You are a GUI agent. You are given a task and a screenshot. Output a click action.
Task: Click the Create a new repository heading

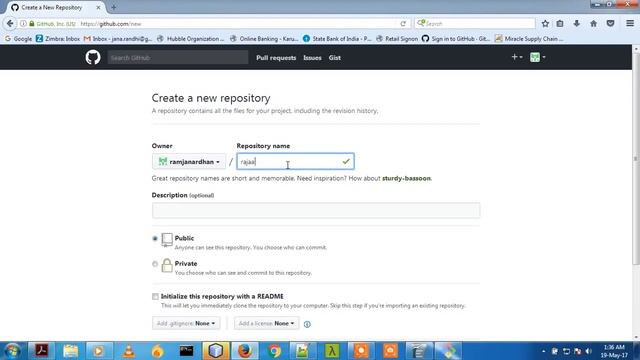click(211, 98)
